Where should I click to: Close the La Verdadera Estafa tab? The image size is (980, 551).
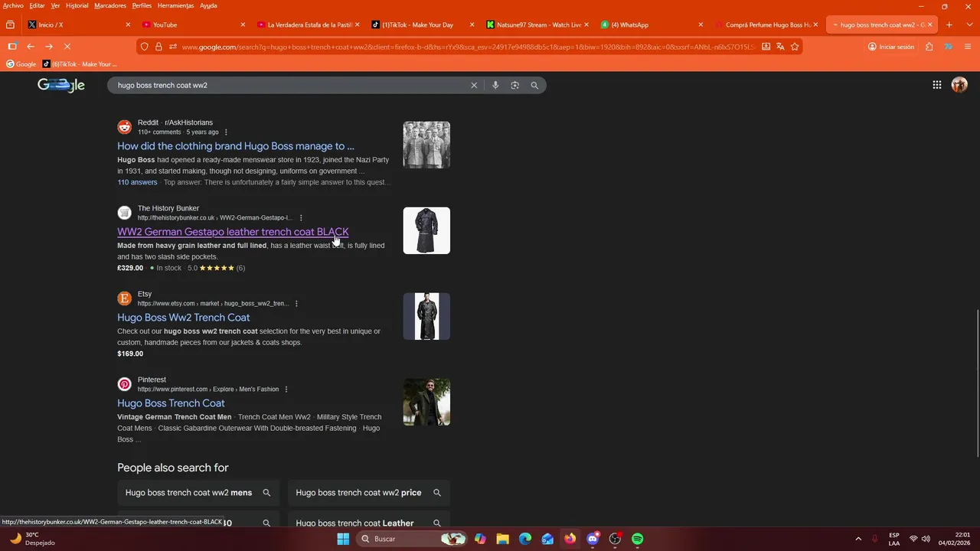(357, 24)
